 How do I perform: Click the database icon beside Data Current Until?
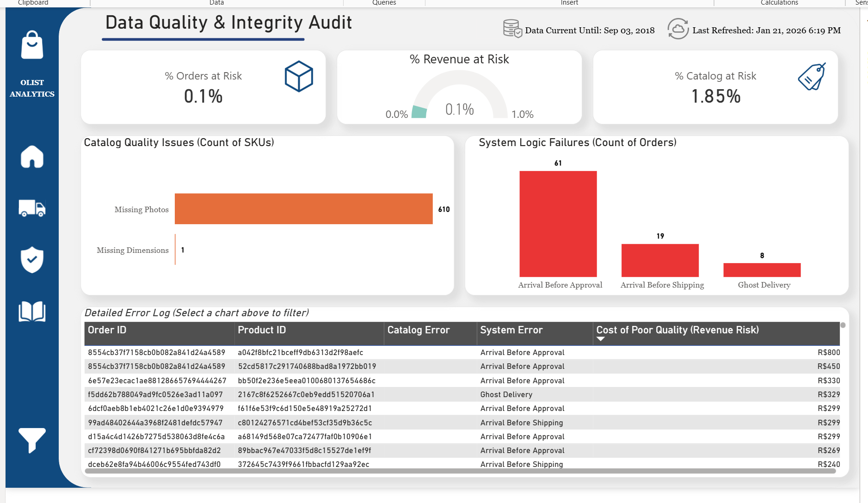pyautogui.click(x=512, y=29)
